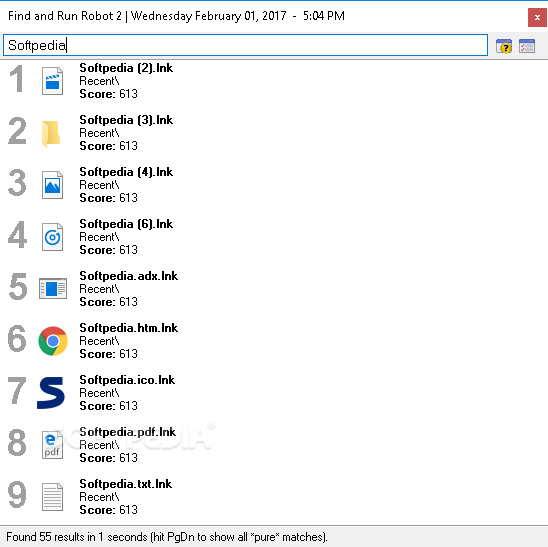548x547 pixels.
Task: Click media file icon of Softpedia (6).lnk
Action: [x=52, y=237]
